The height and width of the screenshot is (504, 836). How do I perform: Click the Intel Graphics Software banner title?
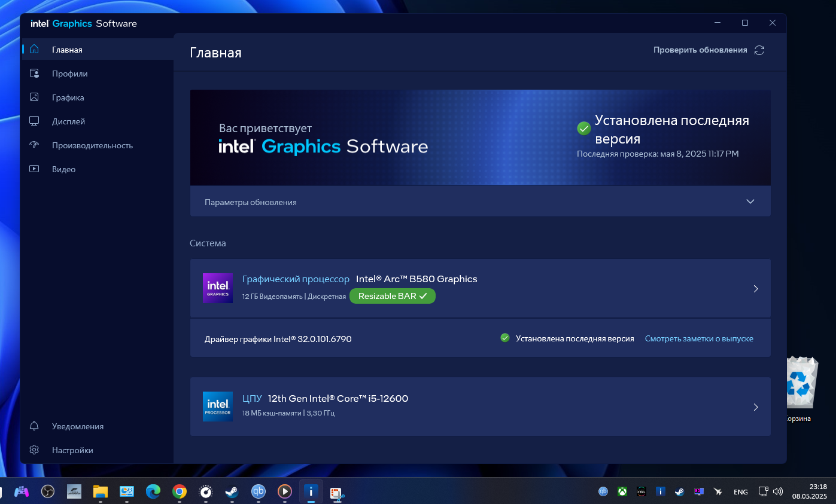click(323, 146)
